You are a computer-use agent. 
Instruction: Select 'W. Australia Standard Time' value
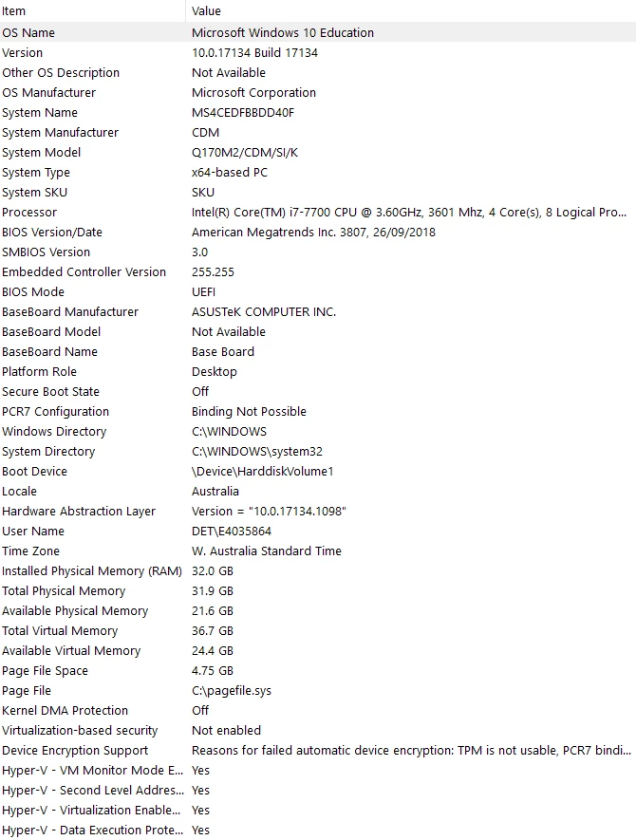pos(267,551)
